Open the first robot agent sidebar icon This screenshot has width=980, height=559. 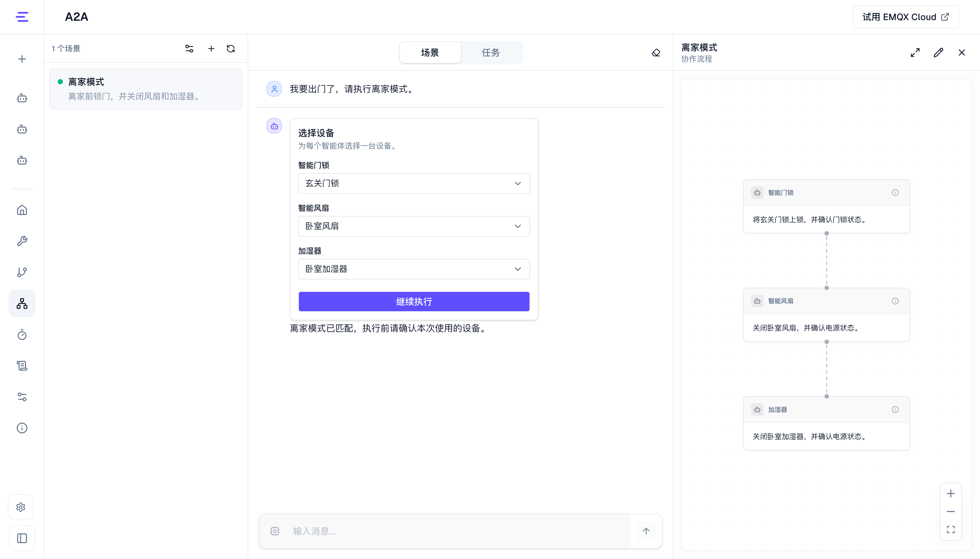[22, 98]
